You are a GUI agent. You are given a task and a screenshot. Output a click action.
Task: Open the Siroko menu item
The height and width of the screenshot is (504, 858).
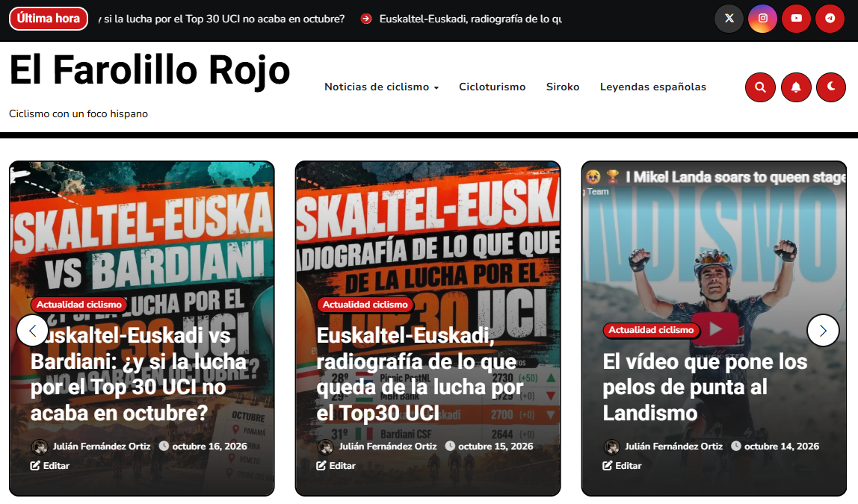click(563, 87)
